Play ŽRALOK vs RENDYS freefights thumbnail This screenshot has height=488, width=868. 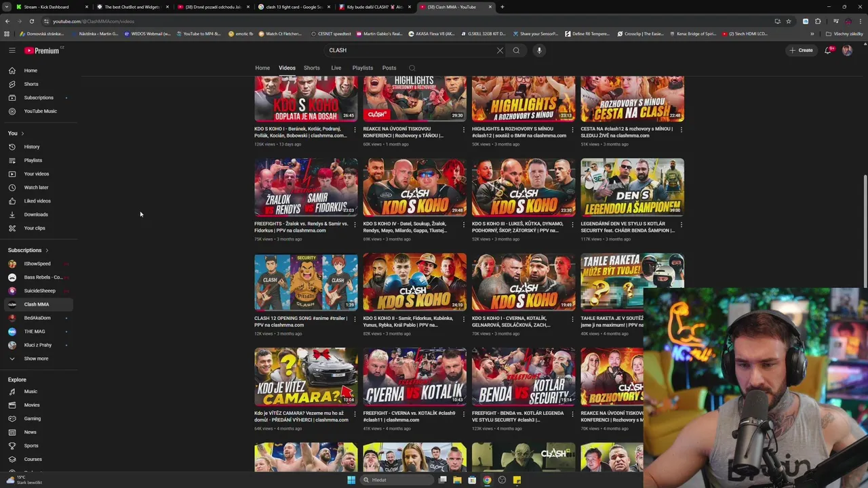306,187
